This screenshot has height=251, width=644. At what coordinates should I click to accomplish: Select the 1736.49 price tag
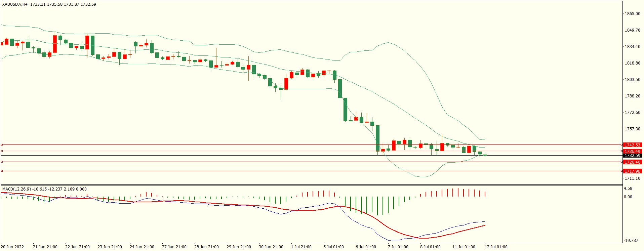pyautogui.click(x=632, y=151)
